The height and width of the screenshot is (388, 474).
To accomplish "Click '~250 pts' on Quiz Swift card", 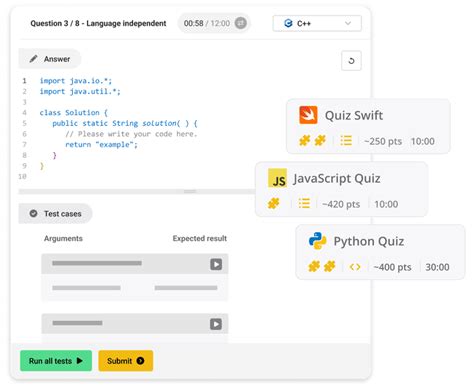I will coord(383,141).
